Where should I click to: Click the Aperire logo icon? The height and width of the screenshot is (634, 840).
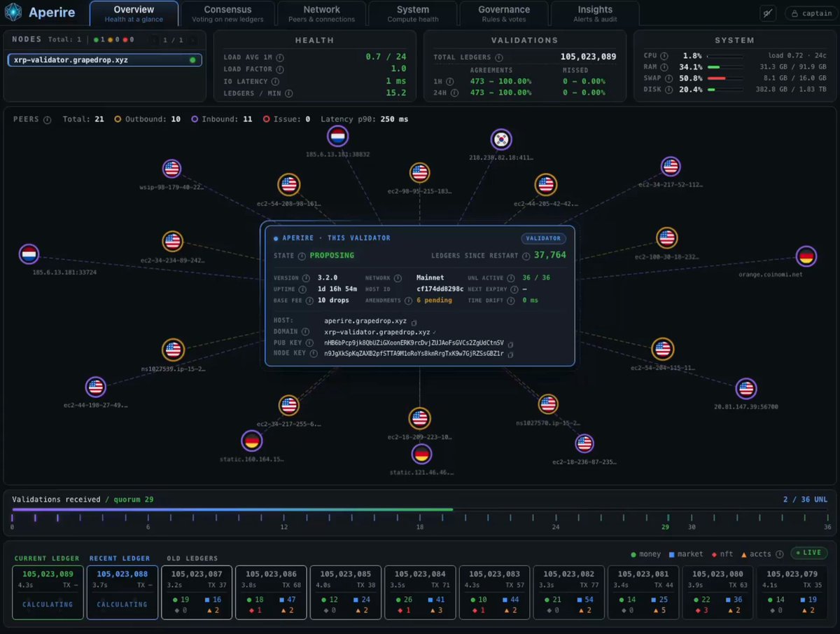pyautogui.click(x=14, y=13)
